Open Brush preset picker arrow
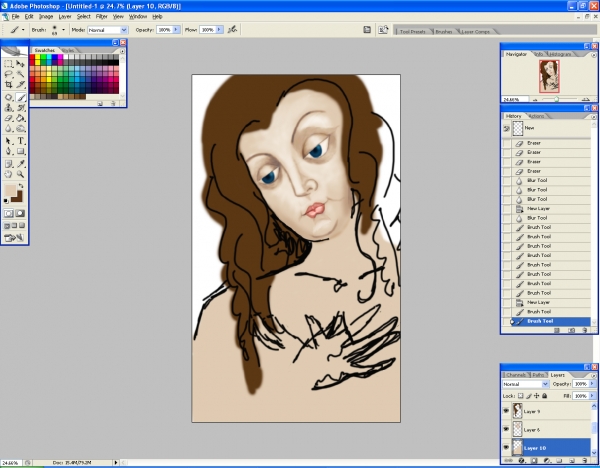The width and height of the screenshot is (600, 468). 63,30
